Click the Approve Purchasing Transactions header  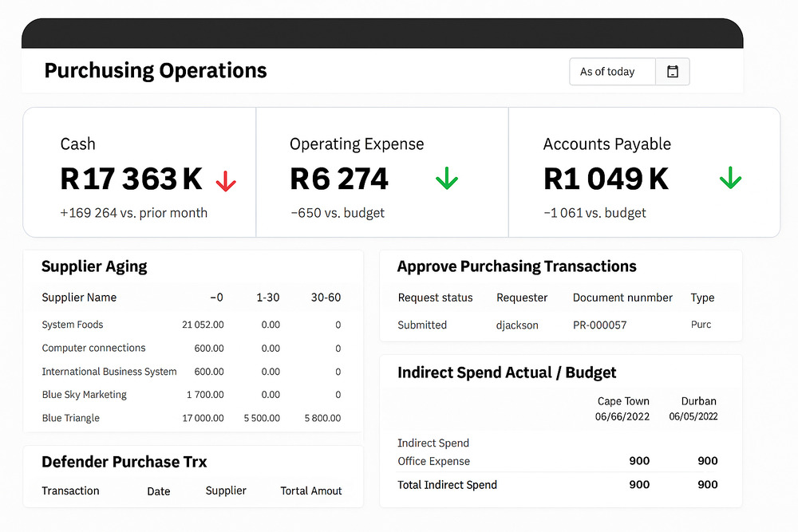516,266
